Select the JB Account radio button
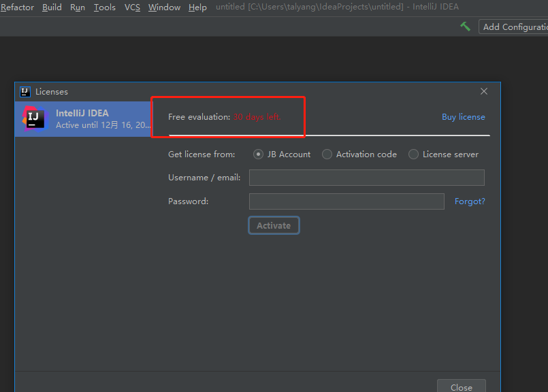The image size is (548, 392). tap(258, 154)
